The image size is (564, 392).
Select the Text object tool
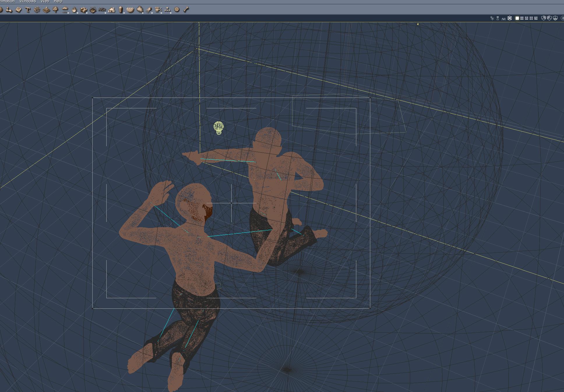click(28, 10)
